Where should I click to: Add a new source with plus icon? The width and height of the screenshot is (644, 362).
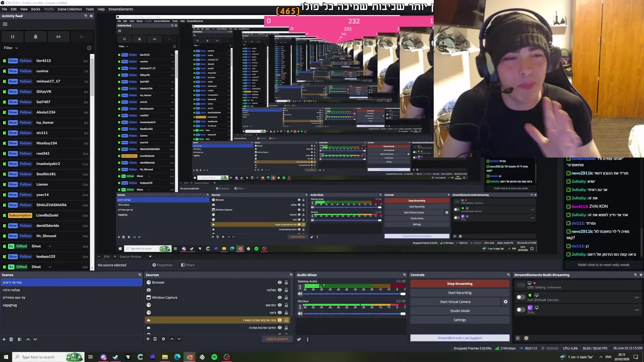148,339
